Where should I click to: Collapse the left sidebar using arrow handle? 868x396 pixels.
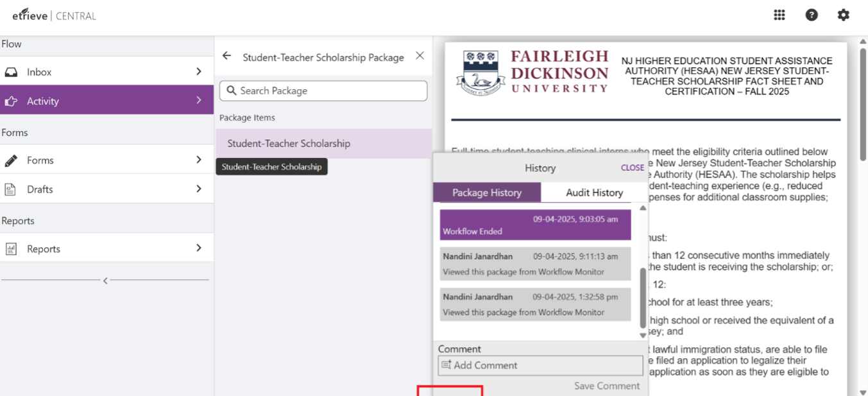(105, 280)
